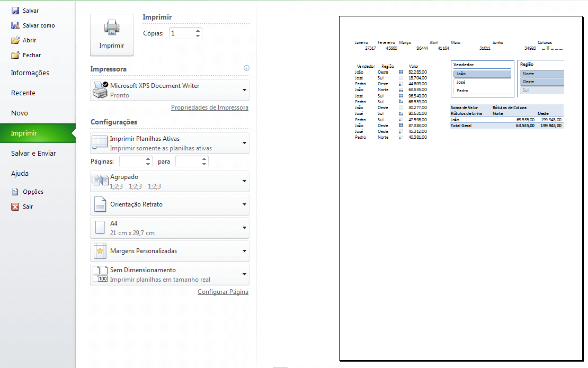
Task: Increase the 'para' end page value
Action: 204,159
